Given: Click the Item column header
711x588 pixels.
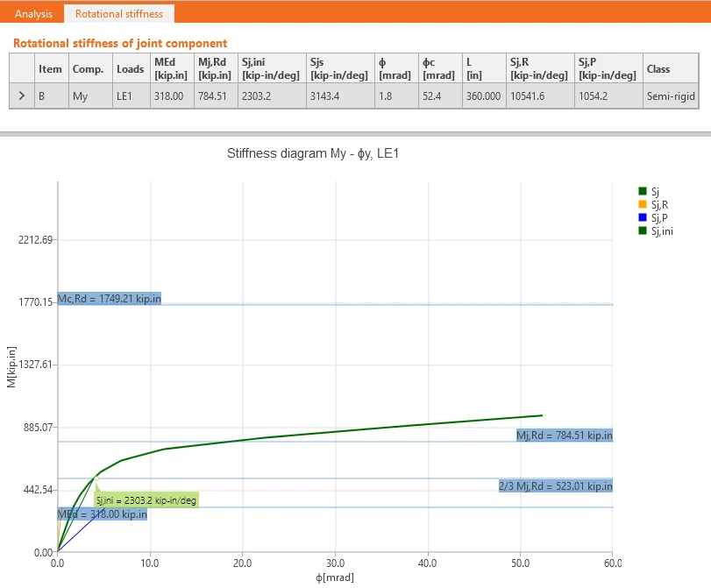Looking at the screenshot, I should [x=51, y=68].
